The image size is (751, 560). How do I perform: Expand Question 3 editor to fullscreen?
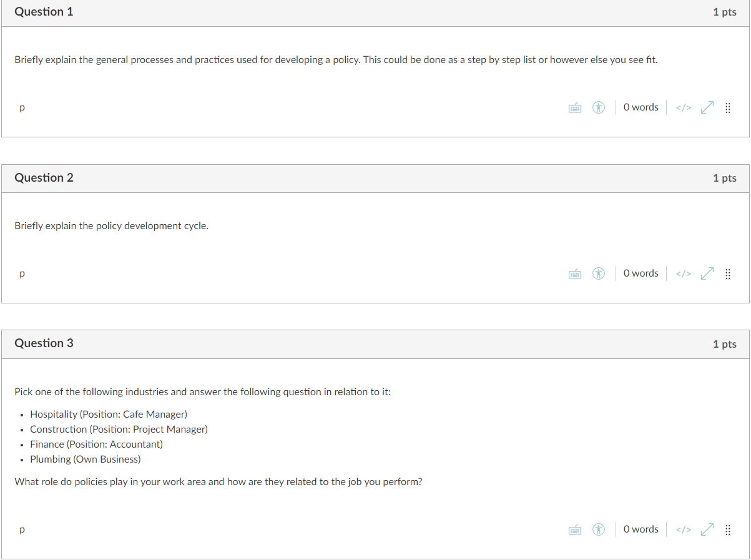(x=707, y=529)
